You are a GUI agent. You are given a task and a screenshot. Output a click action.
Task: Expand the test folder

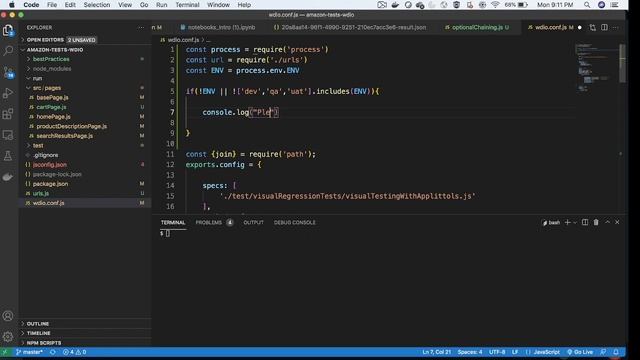tap(38, 145)
